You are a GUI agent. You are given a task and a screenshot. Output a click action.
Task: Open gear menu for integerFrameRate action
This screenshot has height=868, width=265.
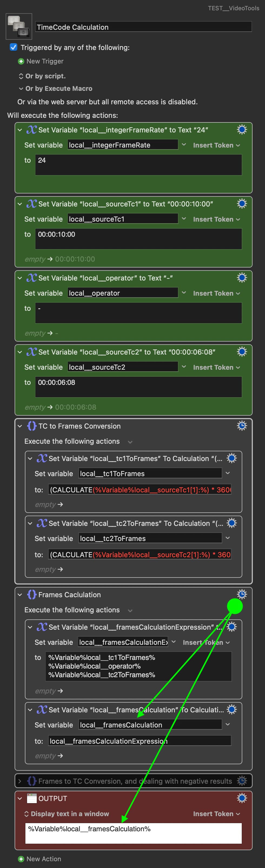pos(242,130)
